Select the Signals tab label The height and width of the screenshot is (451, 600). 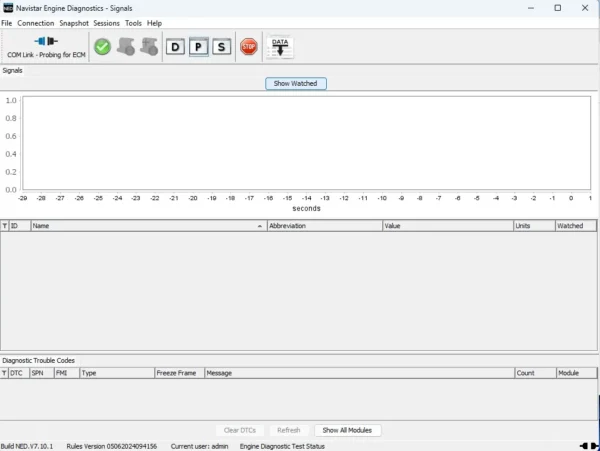click(x=12, y=71)
